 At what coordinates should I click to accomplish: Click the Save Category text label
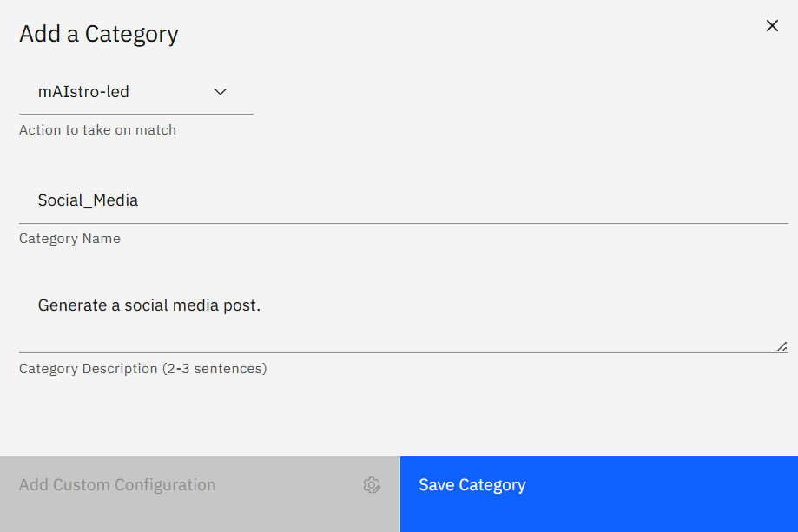pyautogui.click(x=472, y=485)
